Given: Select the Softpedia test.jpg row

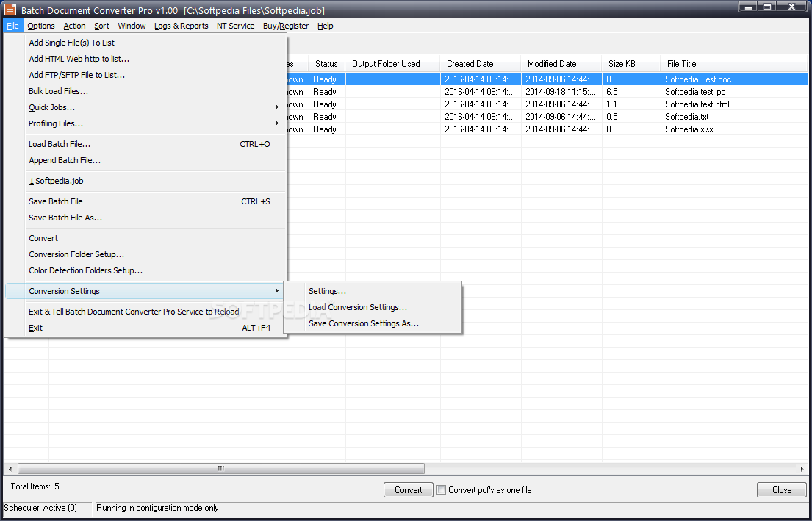Looking at the screenshot, I should point(547,92).
